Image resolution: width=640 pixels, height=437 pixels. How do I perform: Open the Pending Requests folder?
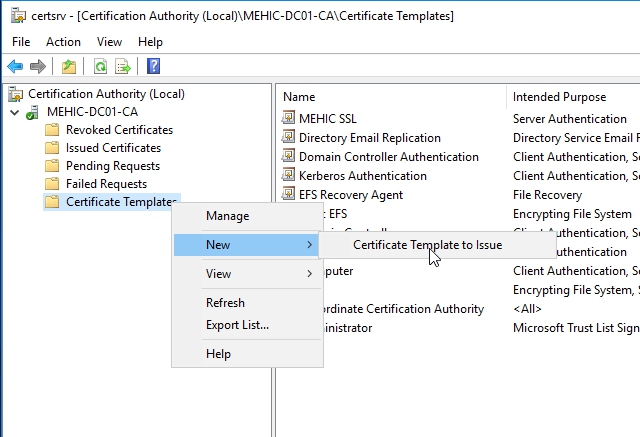(x=112, y=166)
